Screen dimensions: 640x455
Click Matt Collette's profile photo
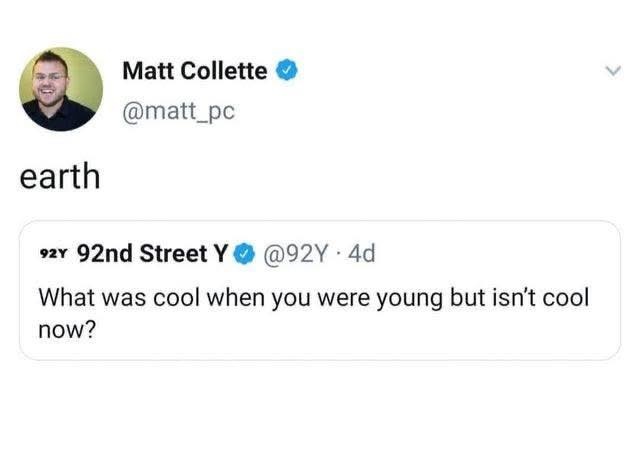(61, 89)
